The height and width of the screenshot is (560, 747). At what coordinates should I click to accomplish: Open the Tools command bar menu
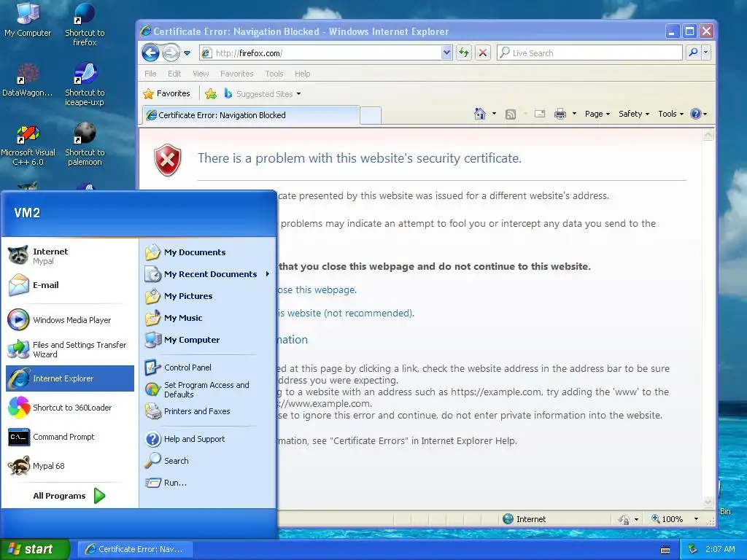671,114
